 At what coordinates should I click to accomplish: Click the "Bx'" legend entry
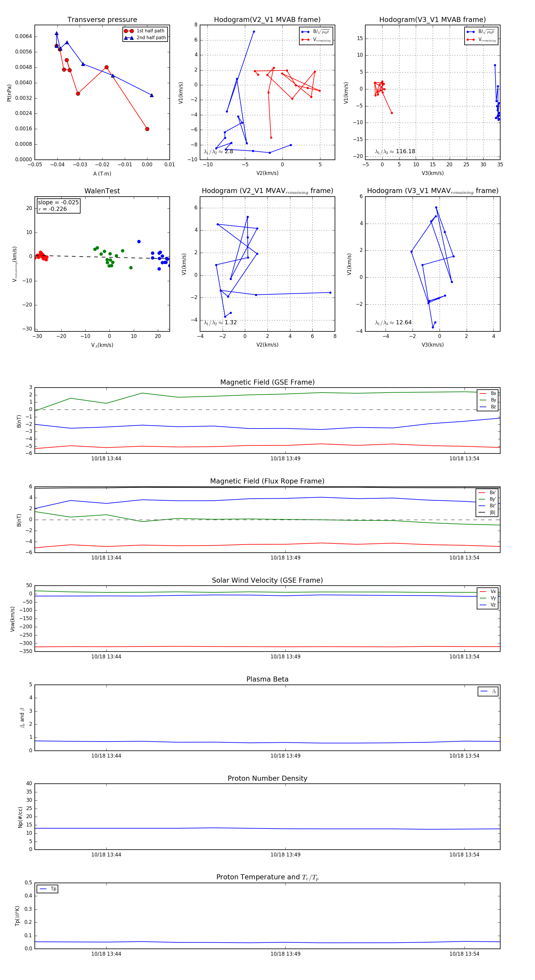487,493
